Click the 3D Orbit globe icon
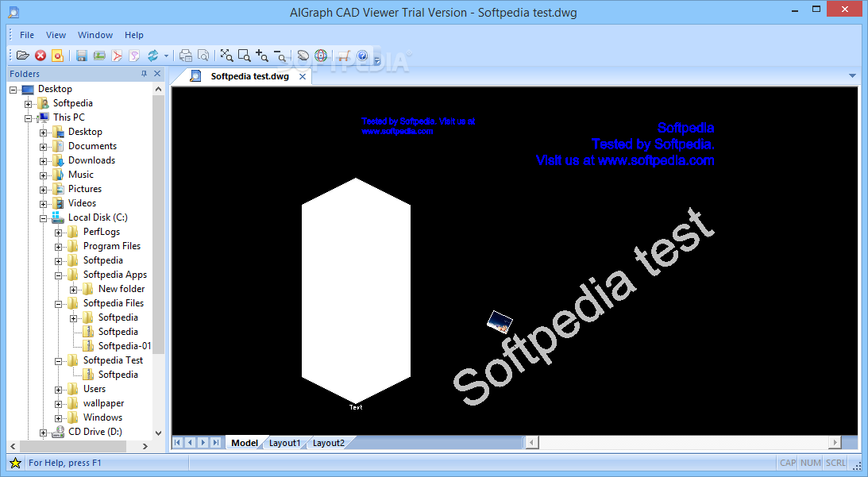The height and width of the screenshot is (477, 868). tap(321, 56)
